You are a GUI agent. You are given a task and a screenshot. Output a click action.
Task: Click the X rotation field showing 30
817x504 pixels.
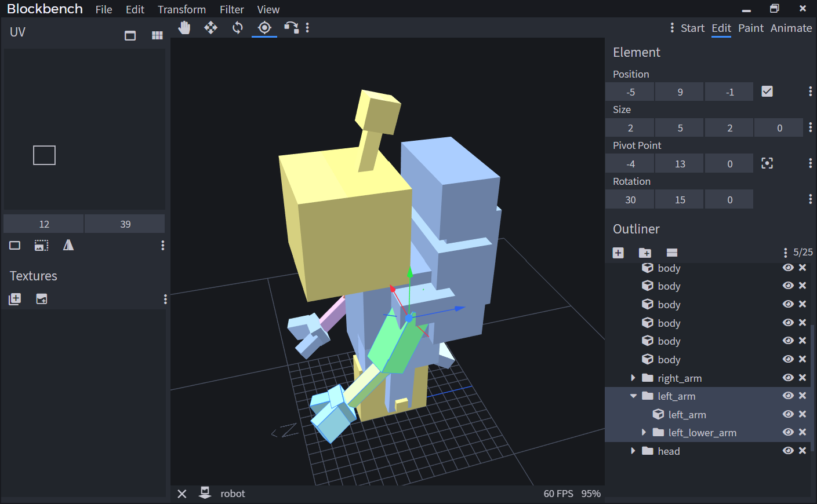(629, 199)
